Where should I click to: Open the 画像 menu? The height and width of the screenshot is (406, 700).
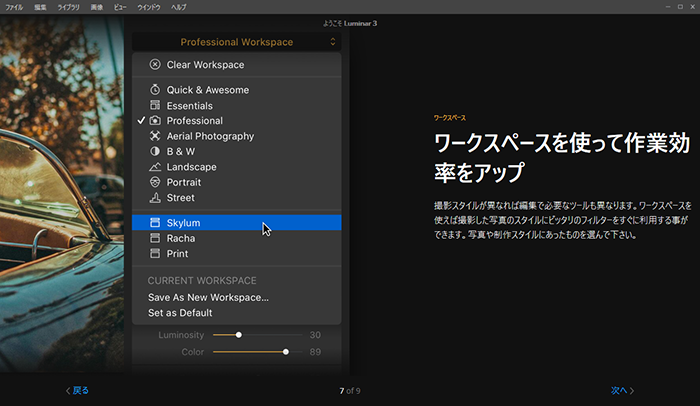click(x=97, y=7)
